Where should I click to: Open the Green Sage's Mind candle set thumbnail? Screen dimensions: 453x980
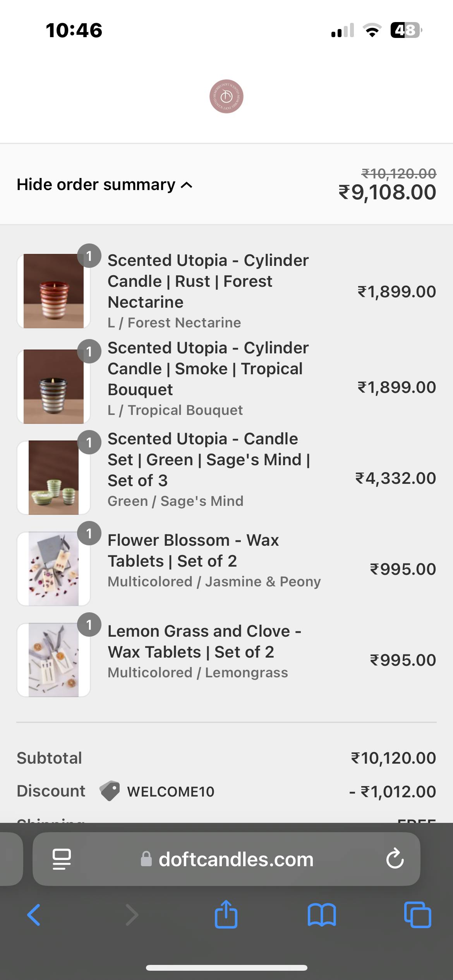53,478
